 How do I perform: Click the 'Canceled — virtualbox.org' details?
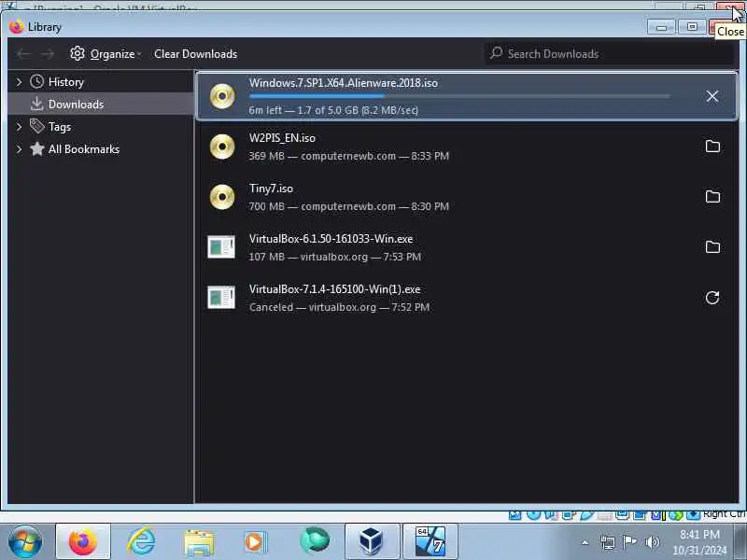pos(339,307)
